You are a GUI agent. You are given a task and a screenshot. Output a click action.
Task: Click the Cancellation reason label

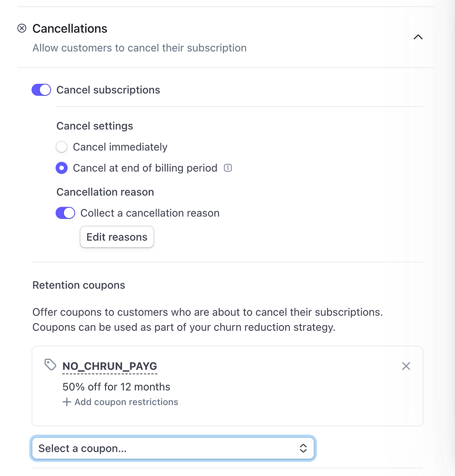105,192
